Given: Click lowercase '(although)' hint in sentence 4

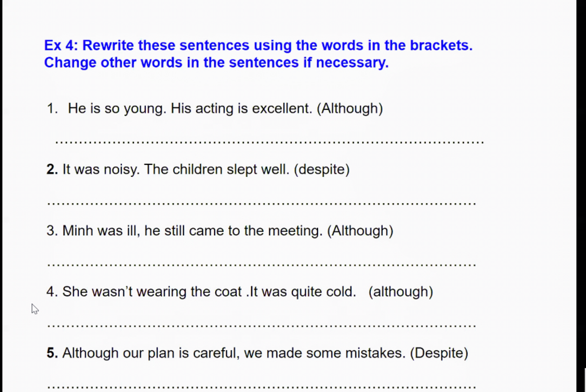Looking at the screenshot, I should [401, 292].
